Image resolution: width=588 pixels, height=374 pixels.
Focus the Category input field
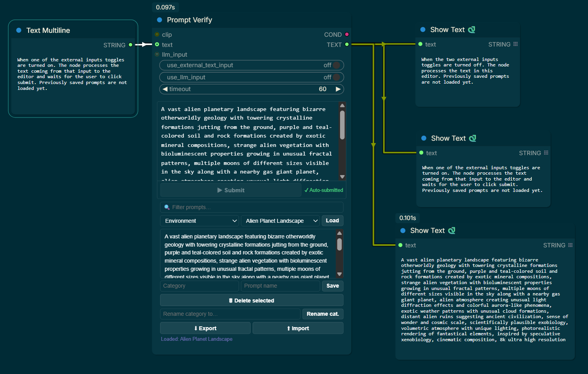(200, 286)
